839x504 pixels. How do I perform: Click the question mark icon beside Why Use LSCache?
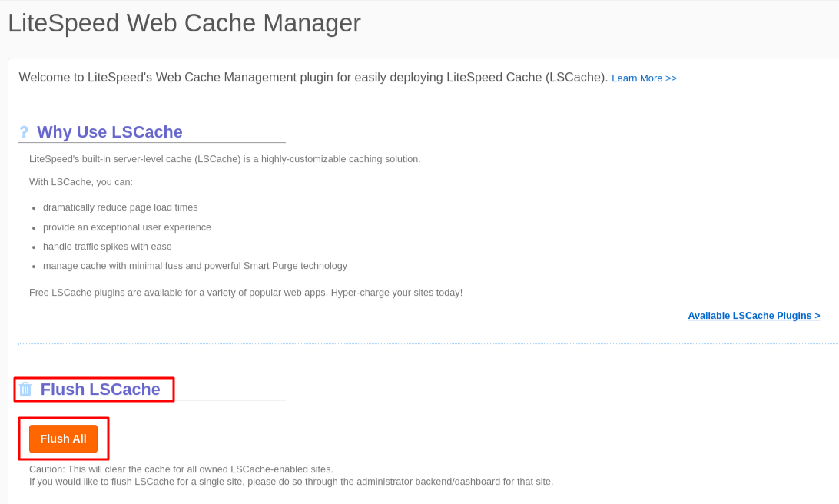tap(24, 131)
